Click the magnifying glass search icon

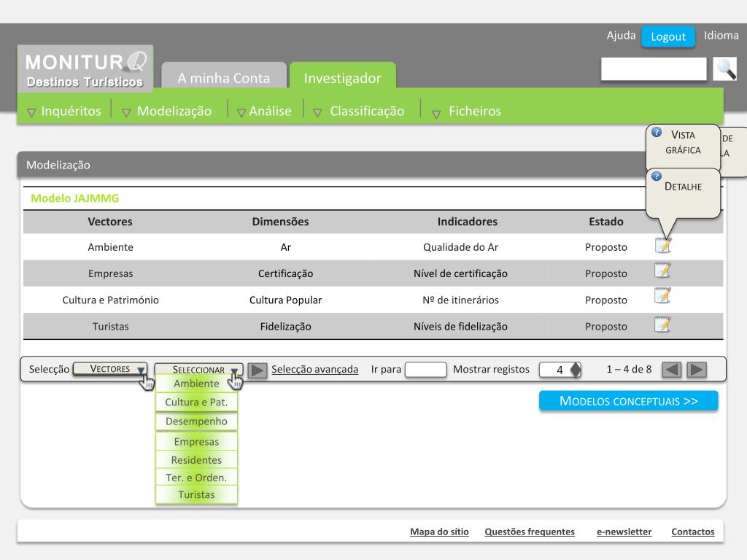724,69
